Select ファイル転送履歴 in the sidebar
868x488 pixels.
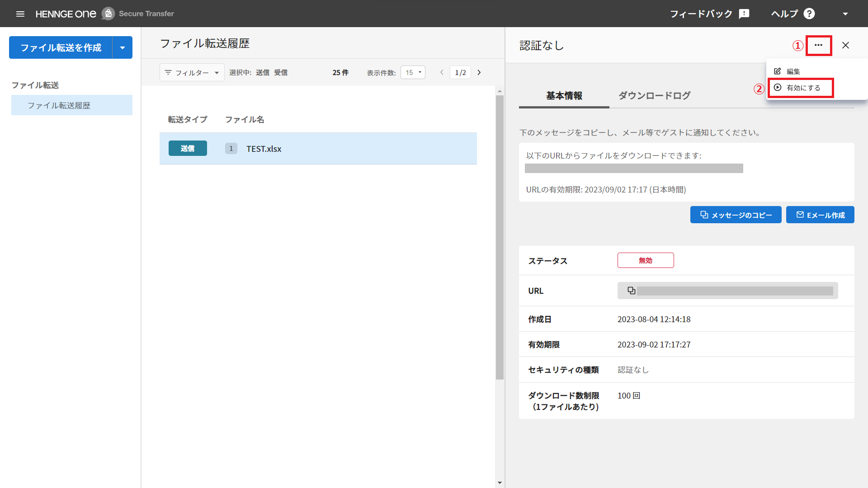tap(72, 105)
